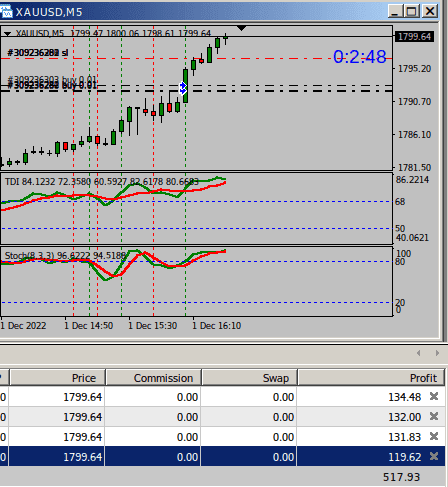Click profit value 132.00
448x487 pixels.
405,417
